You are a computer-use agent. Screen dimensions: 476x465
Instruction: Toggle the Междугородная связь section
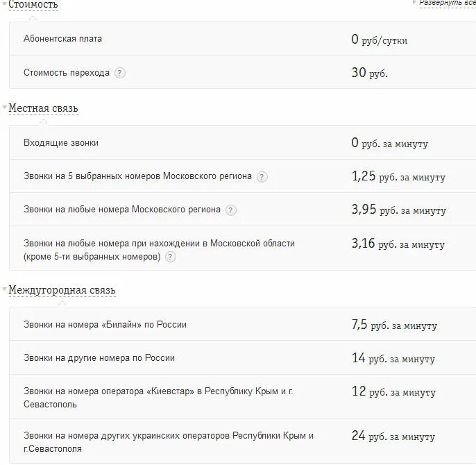pos(62,290)
